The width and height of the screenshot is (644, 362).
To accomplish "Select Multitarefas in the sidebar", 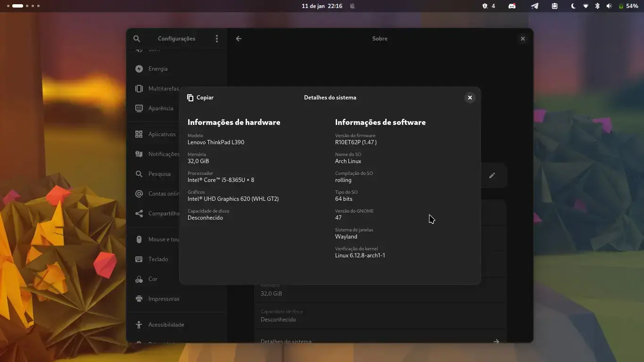I will click(x=177, y=89).
